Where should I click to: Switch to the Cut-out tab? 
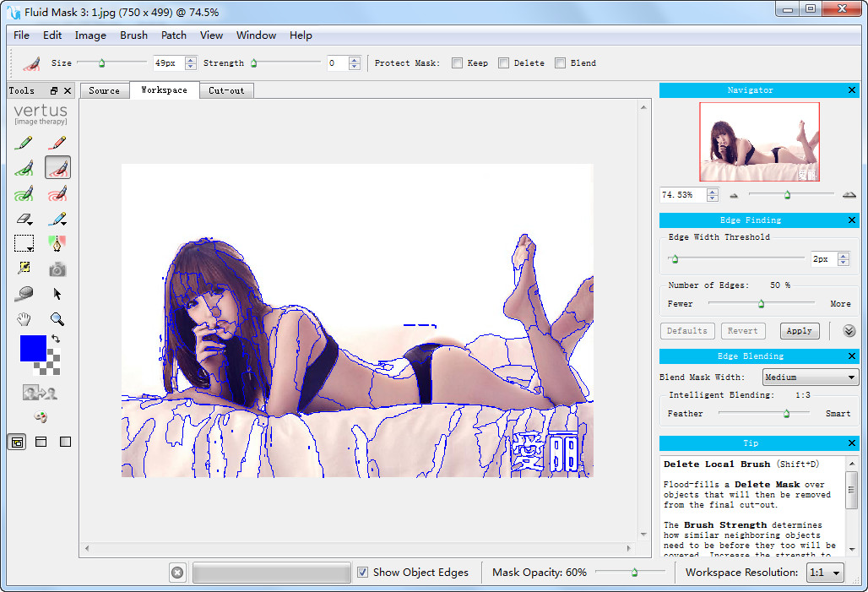[226, 90]
